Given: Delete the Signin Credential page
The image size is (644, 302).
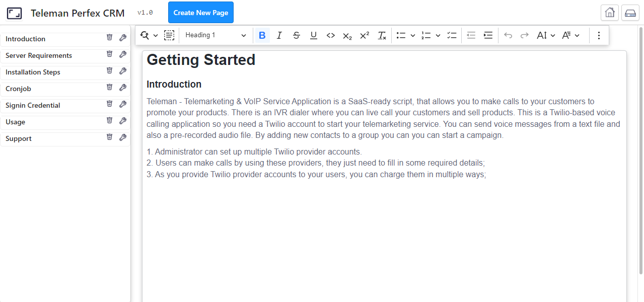Looking at the screenshot, I should [x=109, y=104].
